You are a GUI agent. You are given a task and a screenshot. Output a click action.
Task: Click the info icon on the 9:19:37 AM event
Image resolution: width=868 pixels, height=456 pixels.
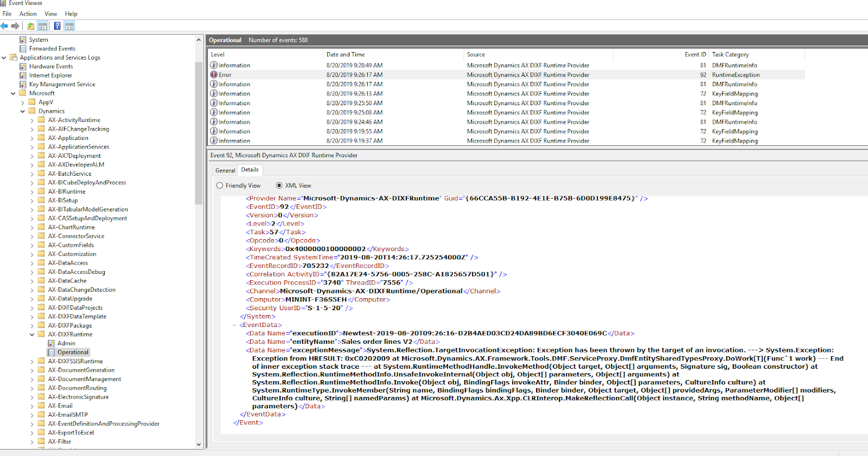214,141
